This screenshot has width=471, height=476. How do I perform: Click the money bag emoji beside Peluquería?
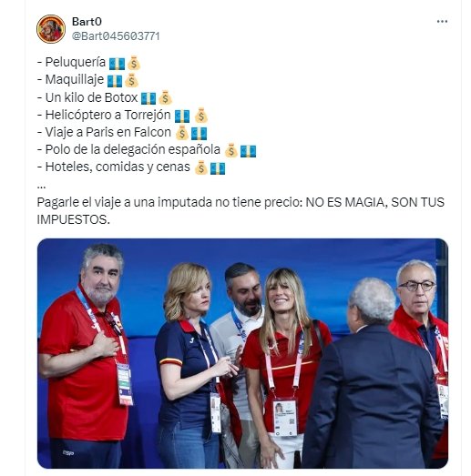tap(134, 64)
